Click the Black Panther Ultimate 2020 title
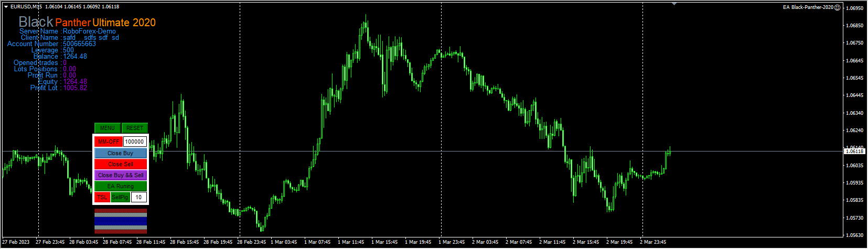This screenshot has height=249, width=868. tap(88, 22)
